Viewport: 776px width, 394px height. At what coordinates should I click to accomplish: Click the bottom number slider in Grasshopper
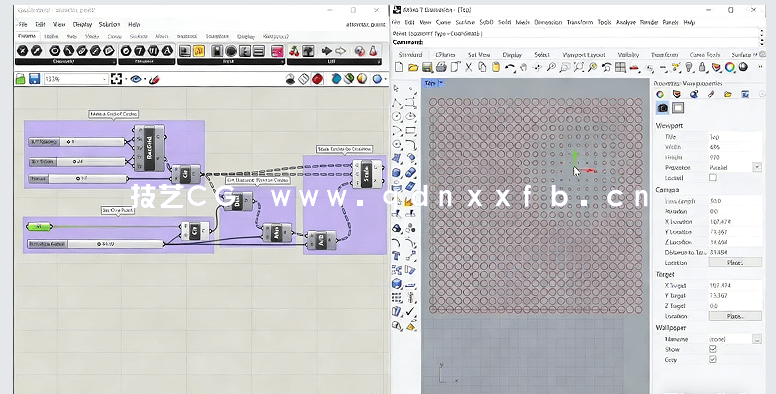pyautogui.click(x=96, y=244)
